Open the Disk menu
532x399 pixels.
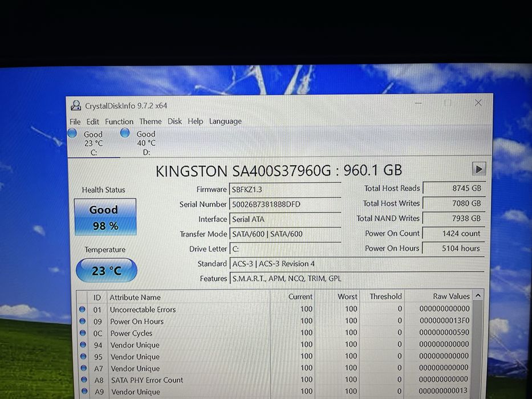[x=174, y=121]
